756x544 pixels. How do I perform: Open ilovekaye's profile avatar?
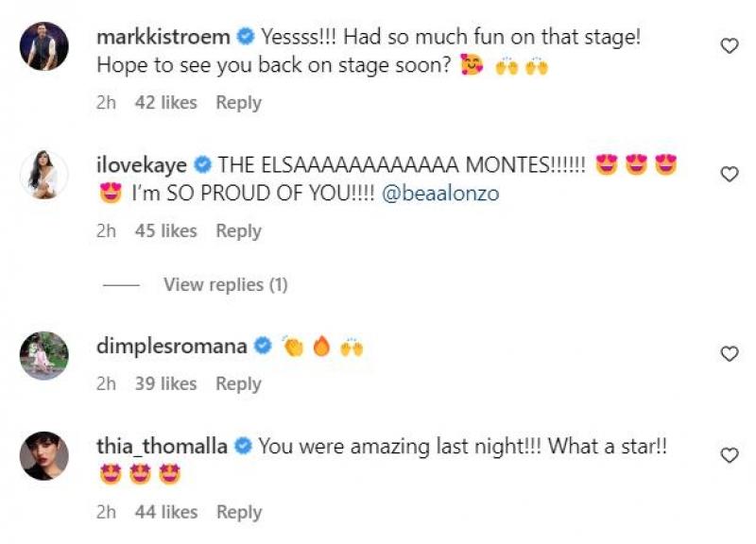point(44,175)
